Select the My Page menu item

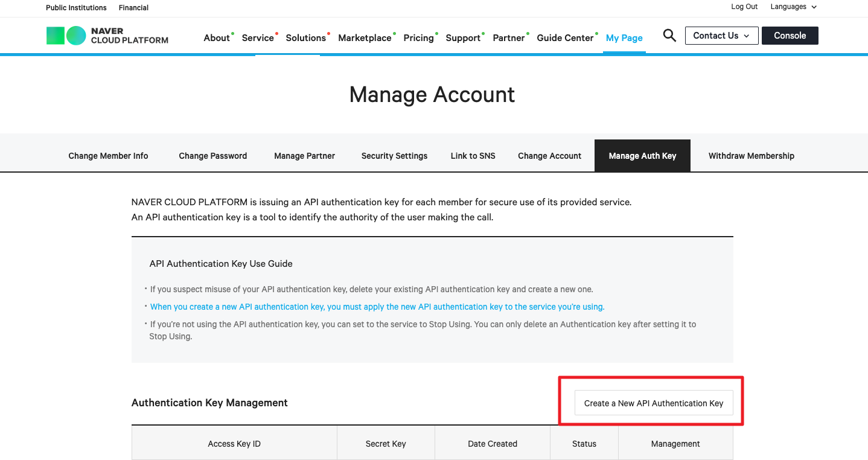pos(624,38)
